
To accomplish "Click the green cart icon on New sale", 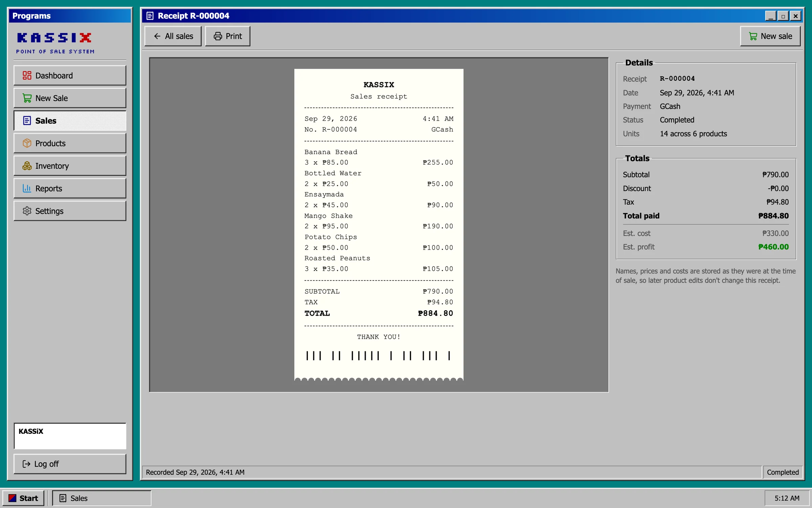I will [x=753, y=36].
